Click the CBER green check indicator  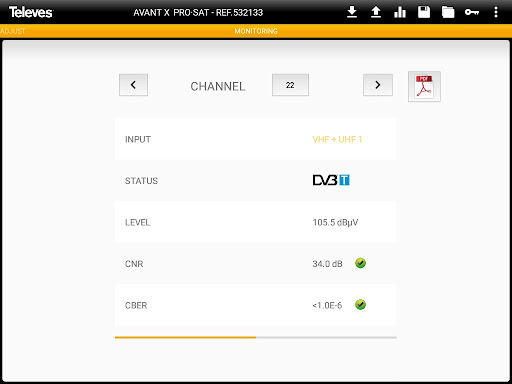pos(360,304)
